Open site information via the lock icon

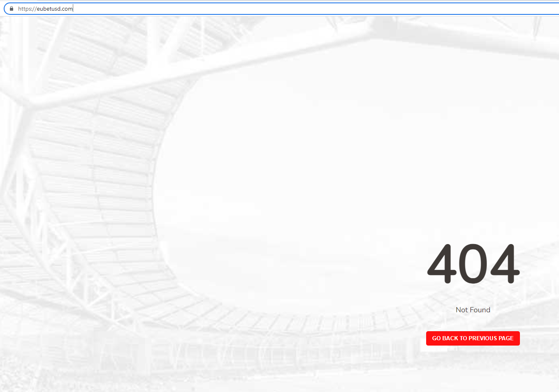tap(12, 9)
